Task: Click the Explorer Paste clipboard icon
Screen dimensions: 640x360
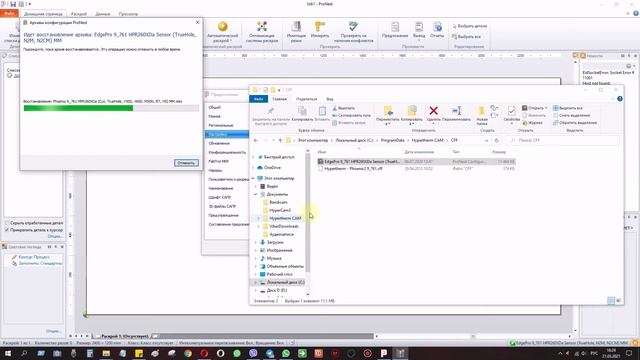Action: click(322, 111)
